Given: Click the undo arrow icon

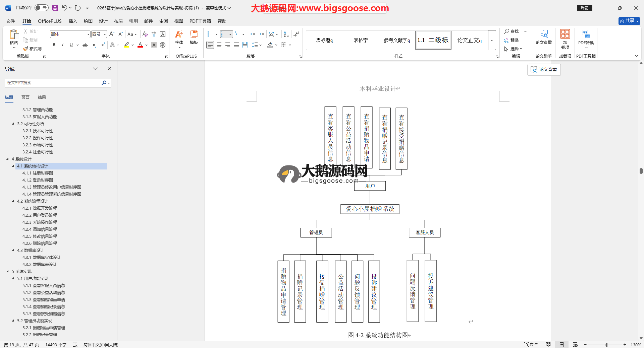Looking at the screenshot, I should point(65,8).
